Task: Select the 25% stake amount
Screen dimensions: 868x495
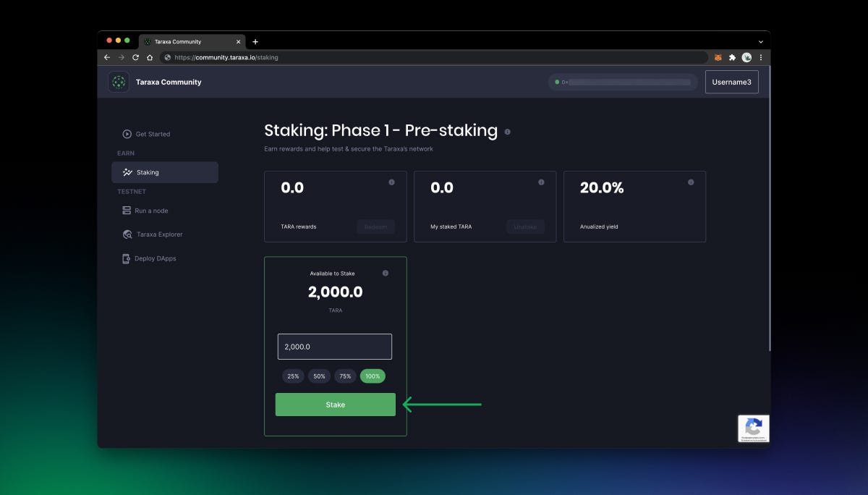Action: tap(293, 376)
